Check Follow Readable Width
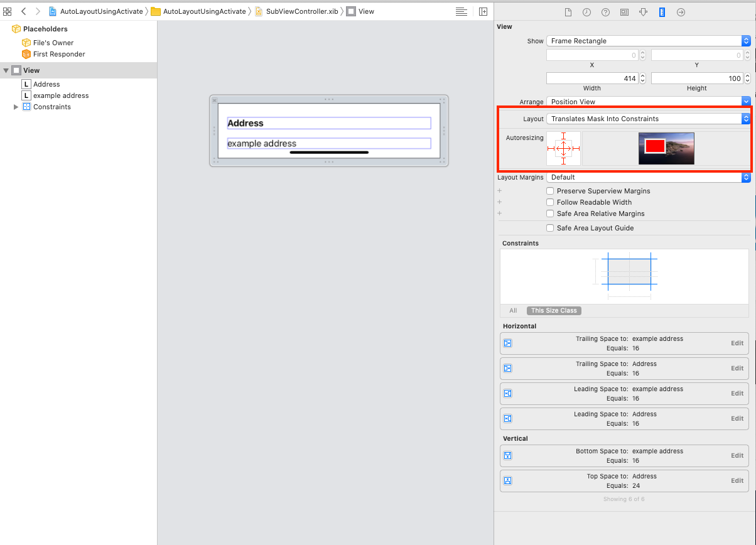The image size is (756, 545). pyautogui.click(x=550, y=202)
